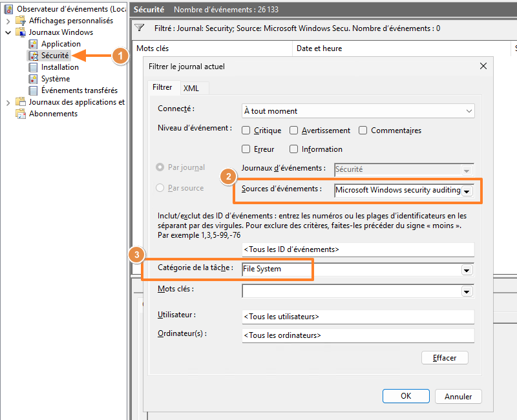
Task: Open the Journaux d'événements dropdown arrow
Action: (x=467, y=171)
